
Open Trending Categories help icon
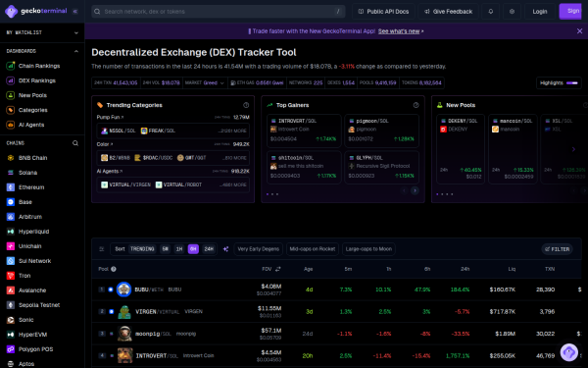[x=246, y=105]
